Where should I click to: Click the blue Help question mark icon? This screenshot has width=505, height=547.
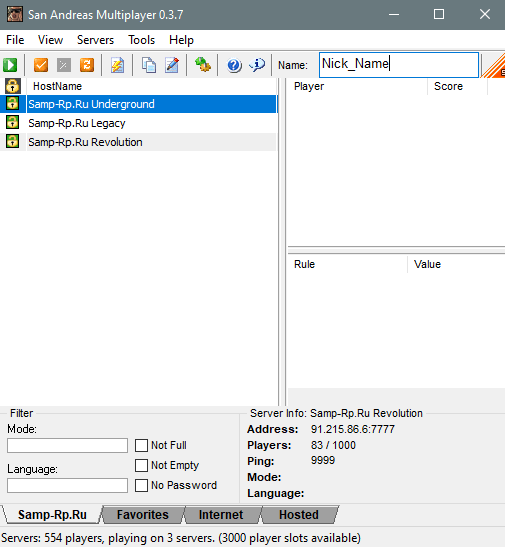point(234,65)
